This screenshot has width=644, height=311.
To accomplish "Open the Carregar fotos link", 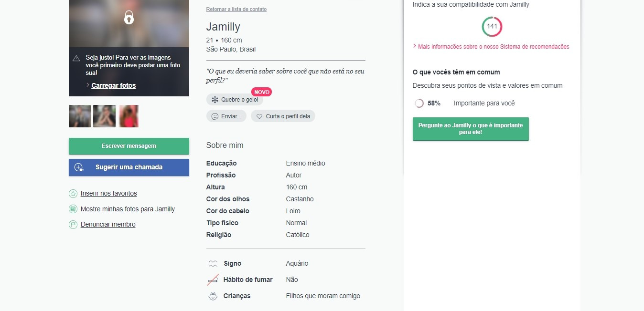I will pyautogui.click(x=113, y=85).
